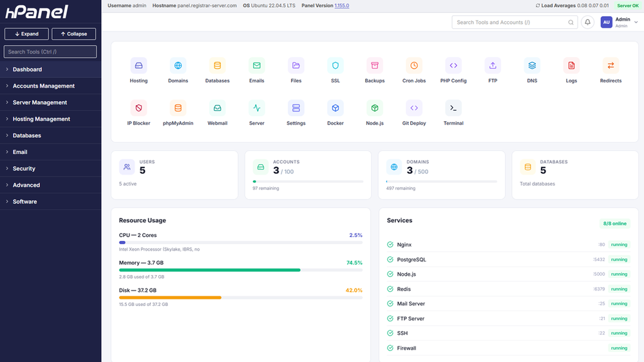Open the Docker cube icon
This screenshot has height=362, width=644.
335,108
